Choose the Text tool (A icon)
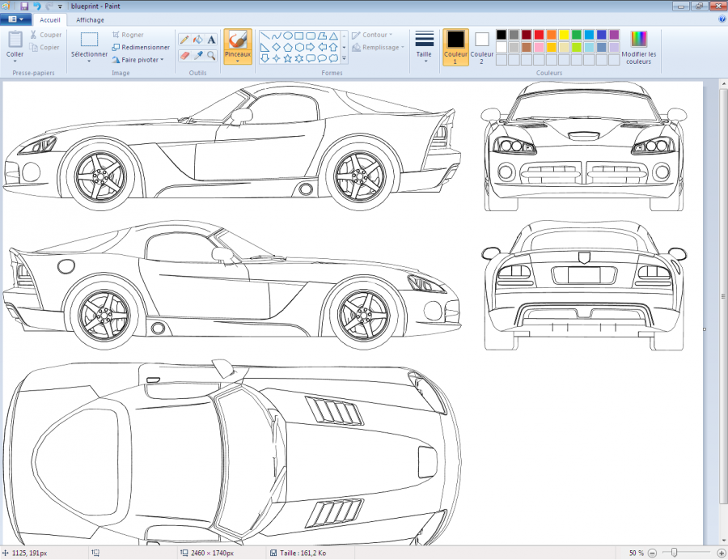This screenshot has width=728, height=560. pyautogui.click(x=211, y=39)
